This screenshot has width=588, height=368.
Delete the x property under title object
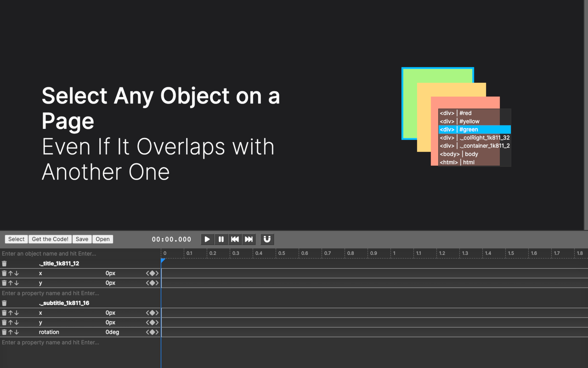click(4, 273)
